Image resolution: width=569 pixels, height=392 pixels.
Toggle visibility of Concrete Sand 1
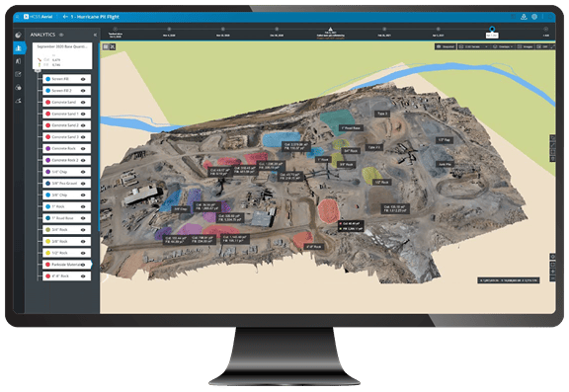tap(83, 114)
